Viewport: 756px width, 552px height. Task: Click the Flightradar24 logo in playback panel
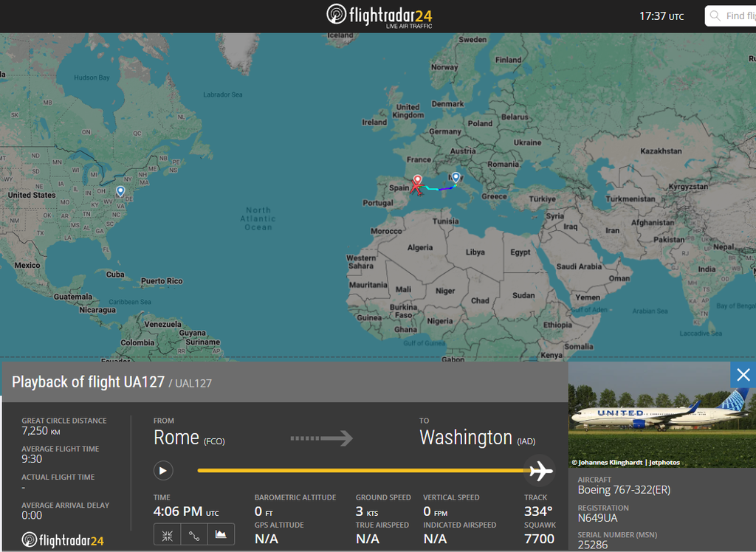pyautogui.click(x=63, y=540)
